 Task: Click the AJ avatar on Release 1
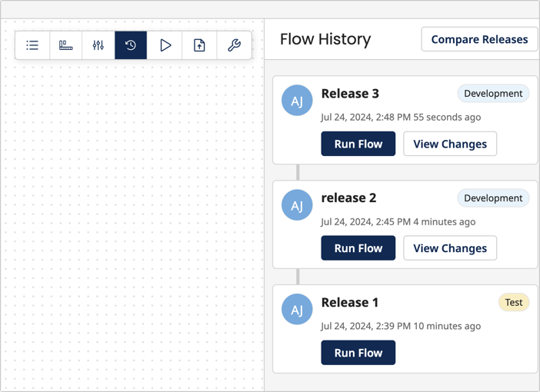tap(297, 310)
